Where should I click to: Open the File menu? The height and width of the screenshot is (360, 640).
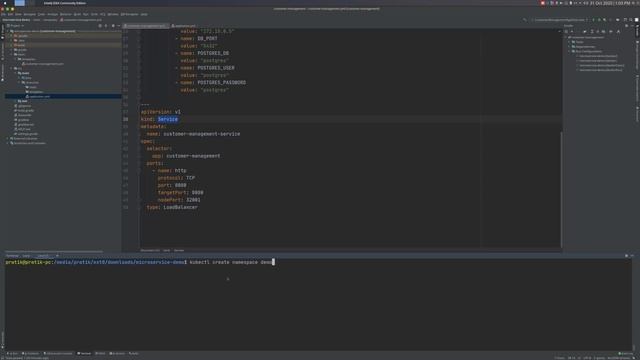pos(3,14)
